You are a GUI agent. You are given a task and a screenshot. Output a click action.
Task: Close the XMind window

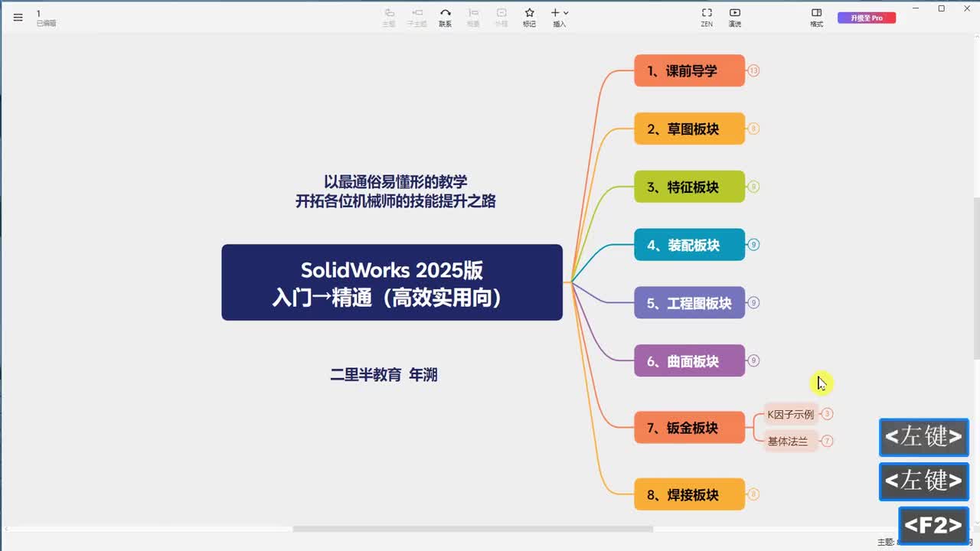click(x=967, y=8)
